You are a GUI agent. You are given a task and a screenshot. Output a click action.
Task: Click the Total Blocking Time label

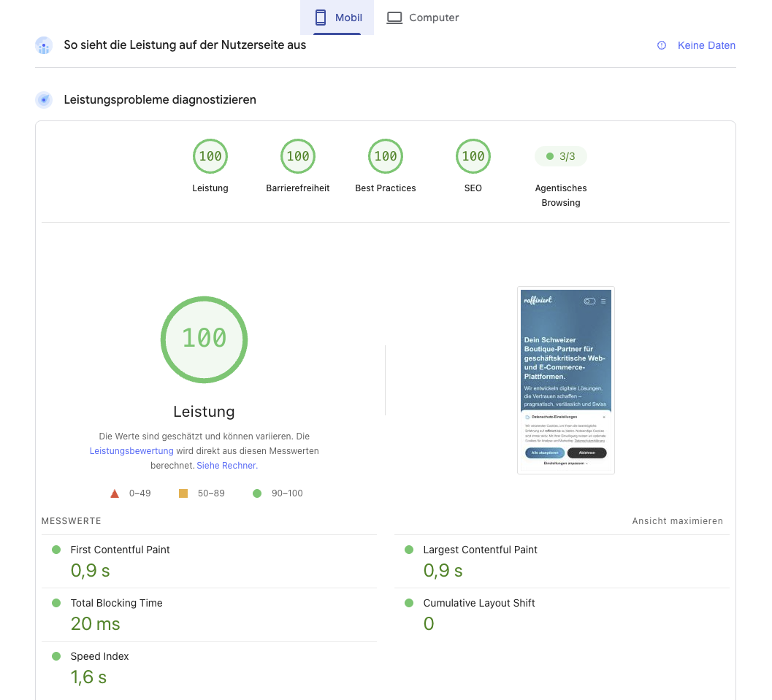tap(117, 603)
